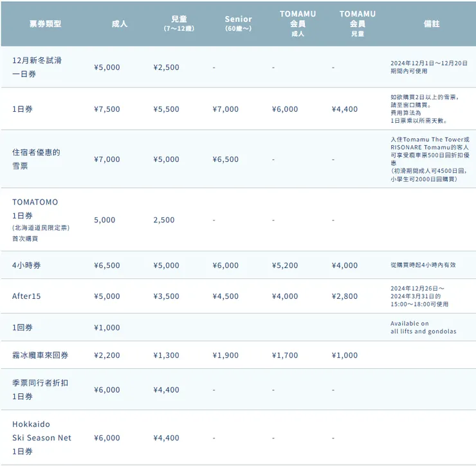Click ¥2,800 TOMAMU member child After15 price
The image size is (476, 466).
pyautogui.click(x=345, y=296)
